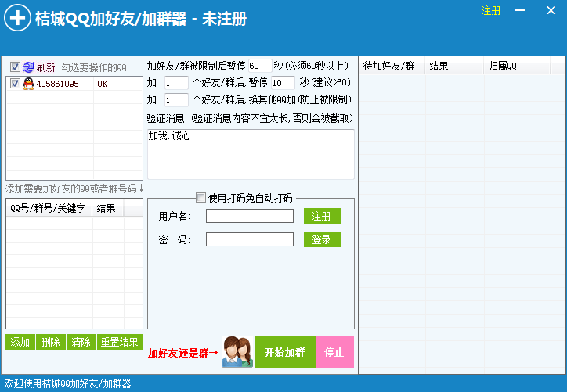Viewport: 567px width, 392px height.
Task: Click the plus logo icon in title bar
Action: tap(17, 18)
